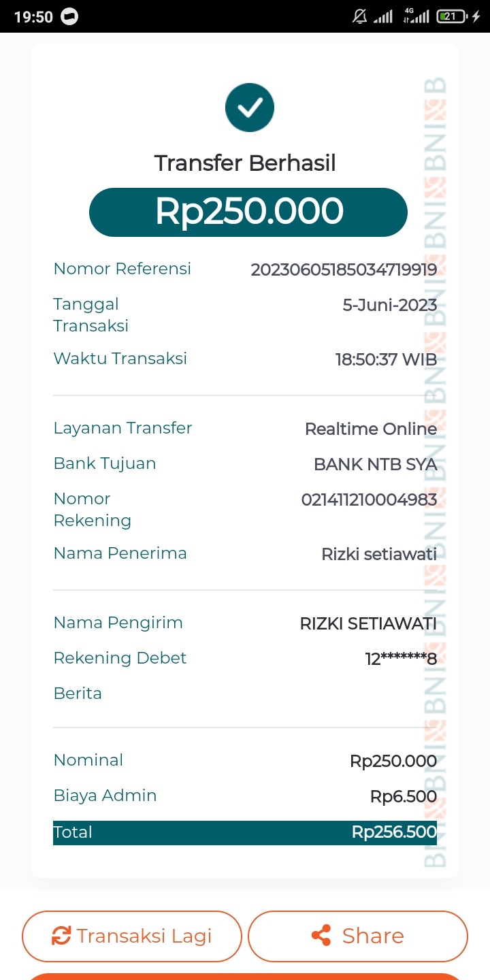This screenshot has height=980, width=490.
Task: Tap the Total Rp256.500 row
Action: (245, 832)
